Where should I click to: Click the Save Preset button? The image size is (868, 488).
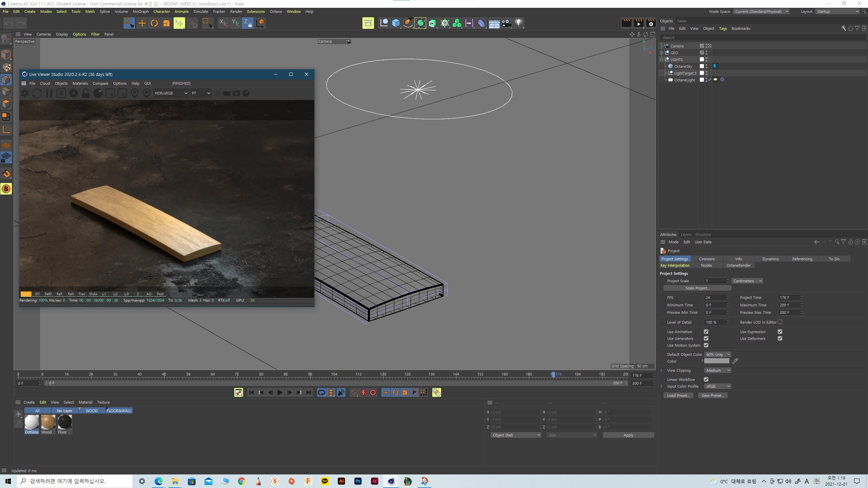point(712,395)
